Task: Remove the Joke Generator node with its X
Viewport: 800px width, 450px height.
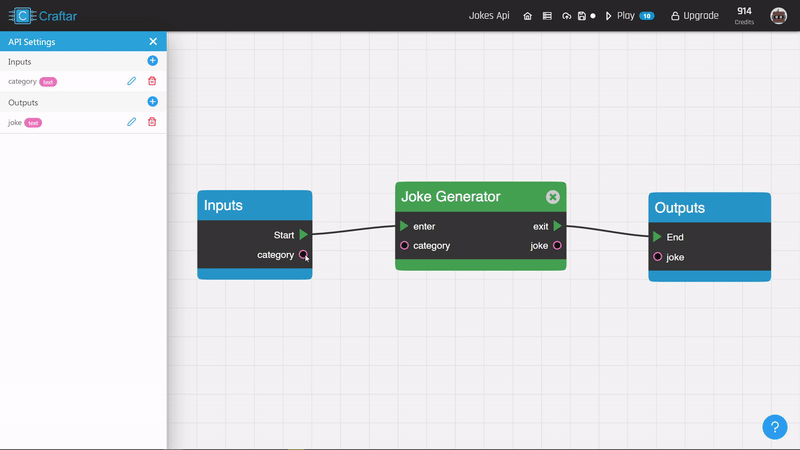Action: (x=552, y=197)
